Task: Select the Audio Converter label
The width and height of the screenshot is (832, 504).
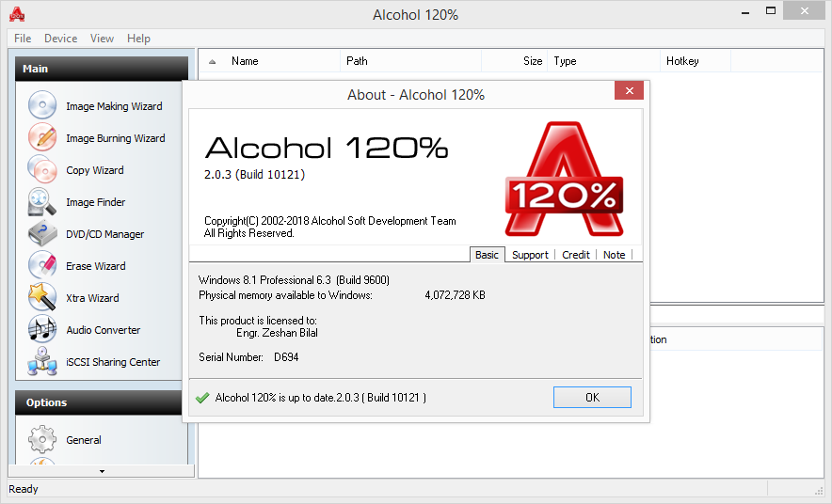Action: click(103, 330)
